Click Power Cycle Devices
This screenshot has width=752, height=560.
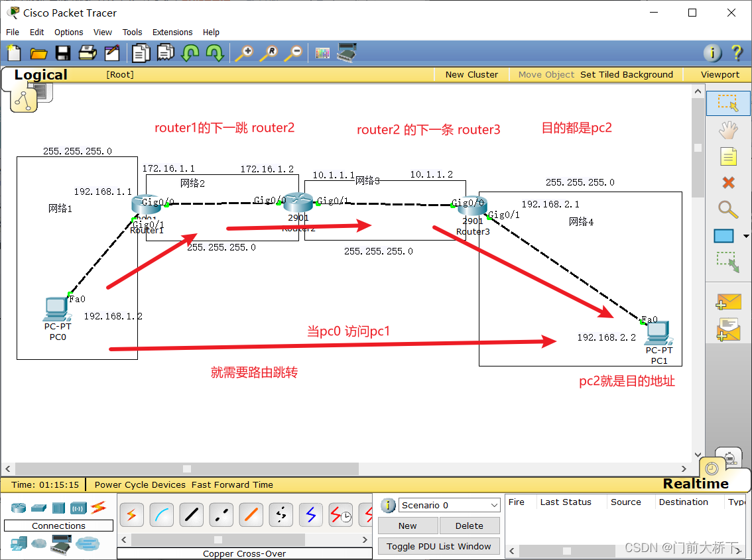click(139, 484)
